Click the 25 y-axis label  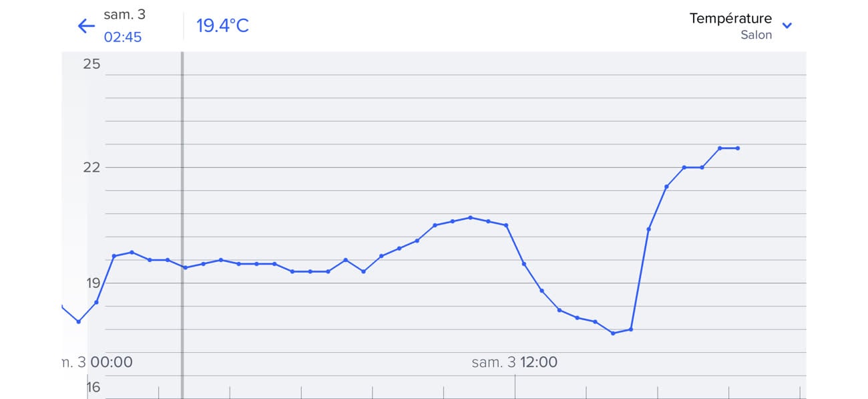tap(91, 63)
